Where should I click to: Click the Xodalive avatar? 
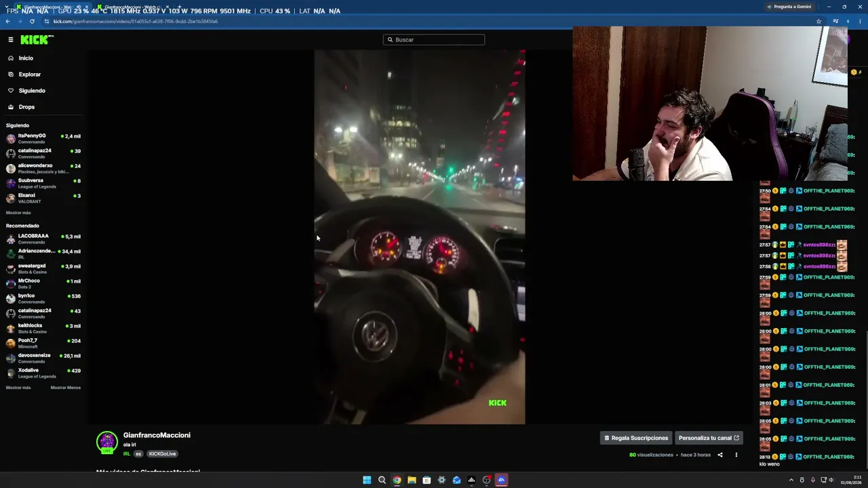click(11, 373)
